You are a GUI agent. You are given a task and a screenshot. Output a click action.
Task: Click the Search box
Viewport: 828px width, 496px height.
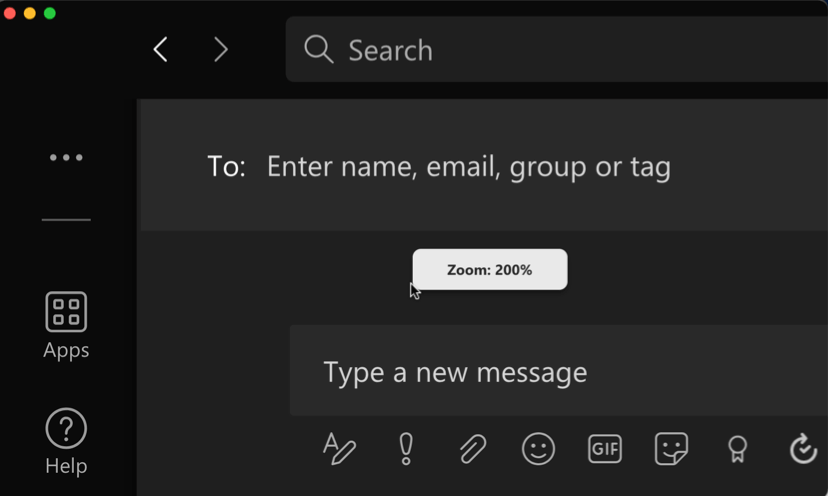[x=580, y=50]
